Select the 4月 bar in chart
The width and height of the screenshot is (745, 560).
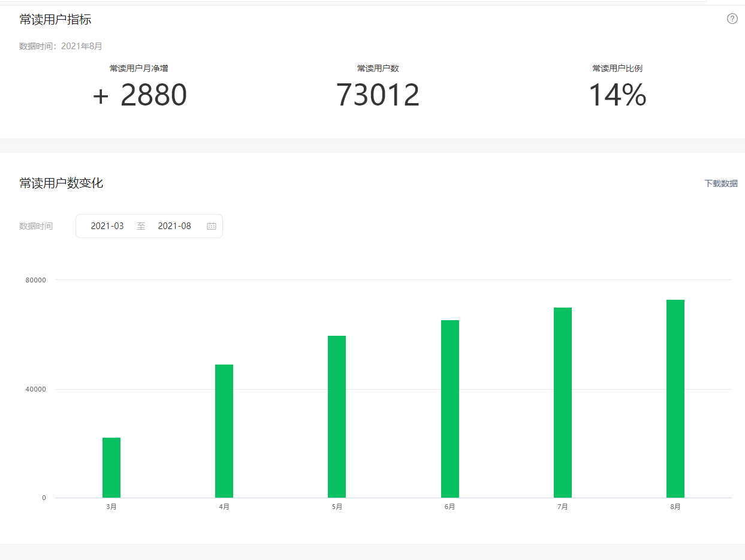[x=224, y=431]
